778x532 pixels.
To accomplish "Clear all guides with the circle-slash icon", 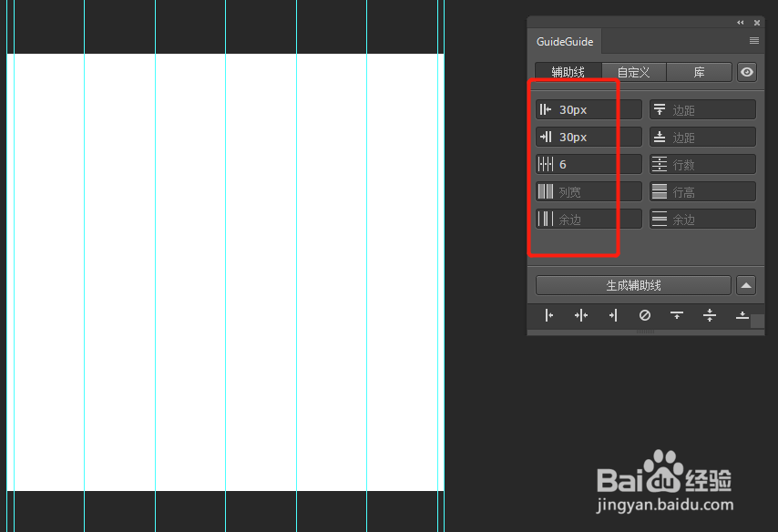I will pyautogui.click(x=644, y=315).
